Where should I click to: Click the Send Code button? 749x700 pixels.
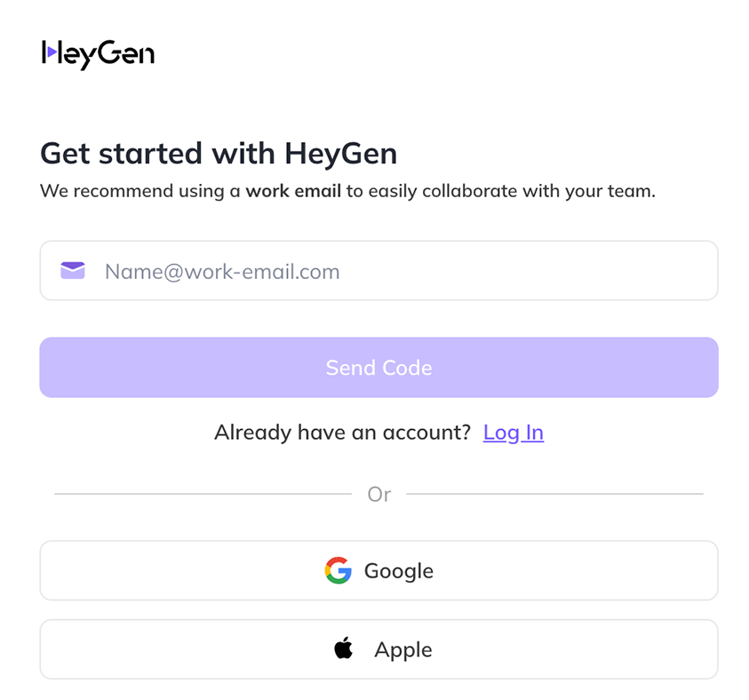378,367
